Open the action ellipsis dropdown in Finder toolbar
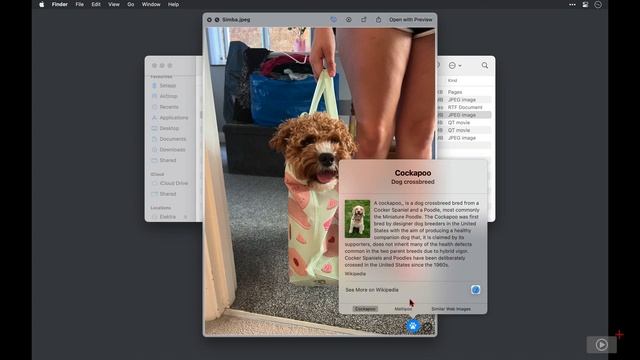Image resolution: width=640 pixels, height=360 pixels. coord(455,65)
